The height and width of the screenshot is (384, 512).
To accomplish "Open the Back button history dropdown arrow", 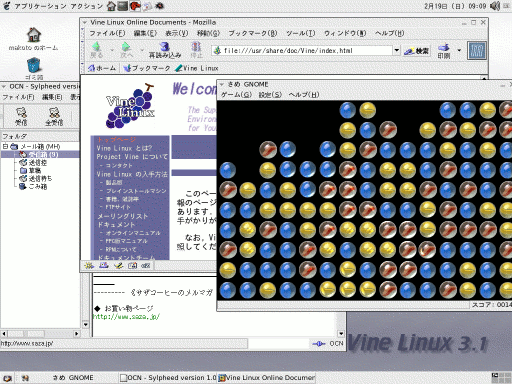I will point(112,50).
